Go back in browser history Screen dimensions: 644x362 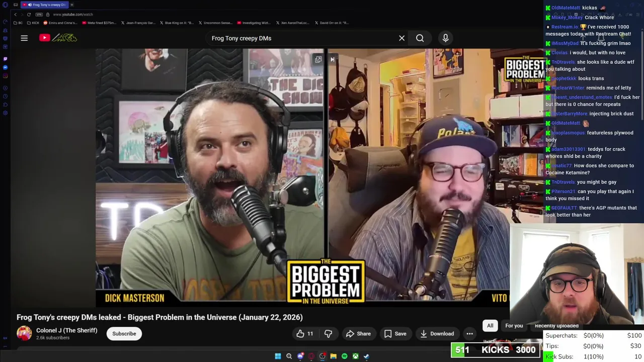[x=16, y=15]
